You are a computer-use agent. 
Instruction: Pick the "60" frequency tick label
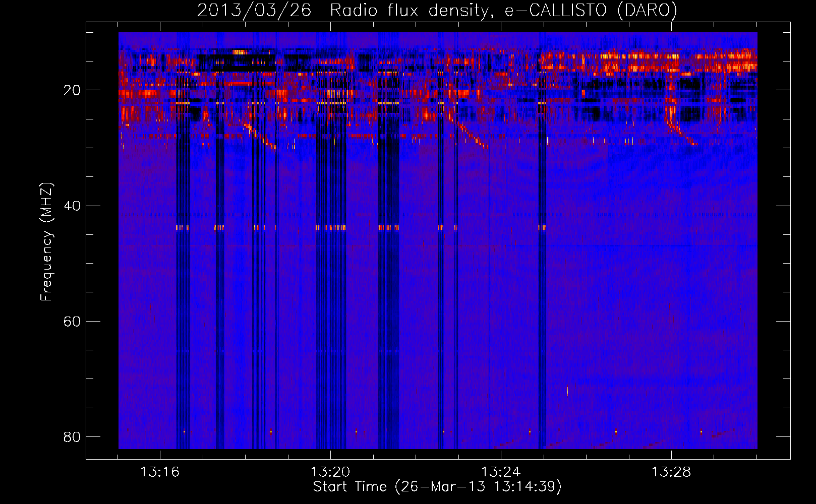[x=72, y=322]
